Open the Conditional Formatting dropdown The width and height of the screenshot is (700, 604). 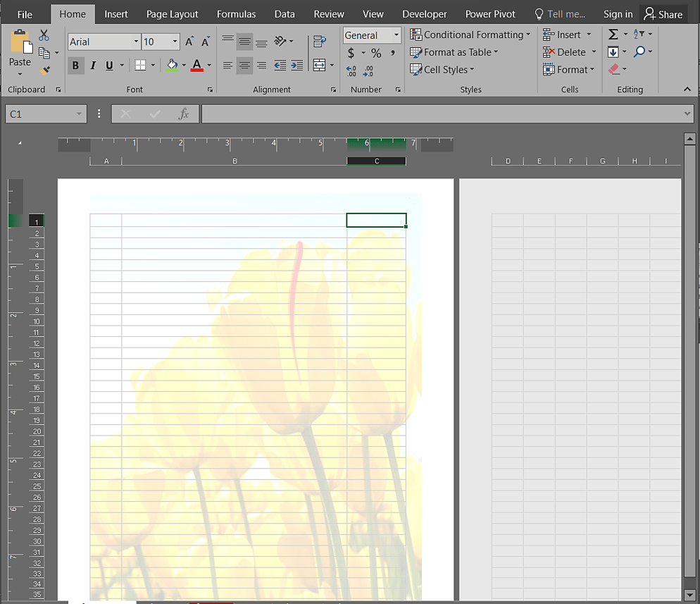pos(470,35)
